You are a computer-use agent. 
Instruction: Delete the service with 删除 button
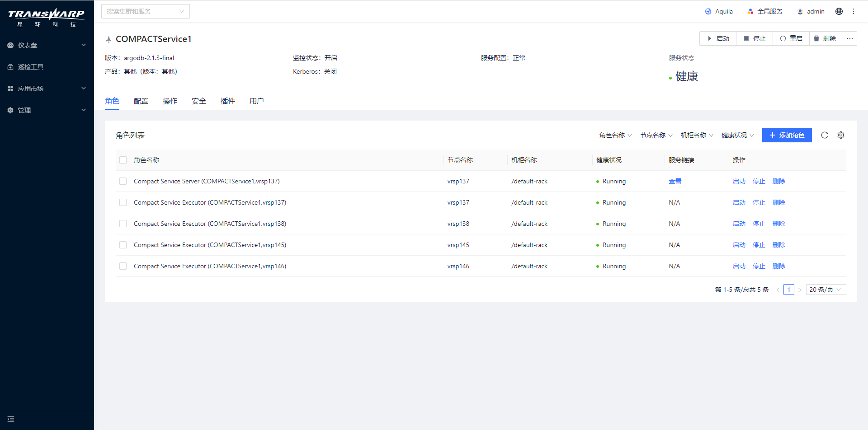tap(826, 38)
